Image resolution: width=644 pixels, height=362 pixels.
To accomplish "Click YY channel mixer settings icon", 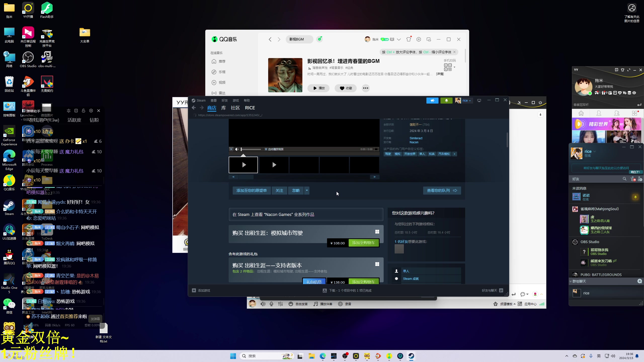I will [x=280, y=304].
